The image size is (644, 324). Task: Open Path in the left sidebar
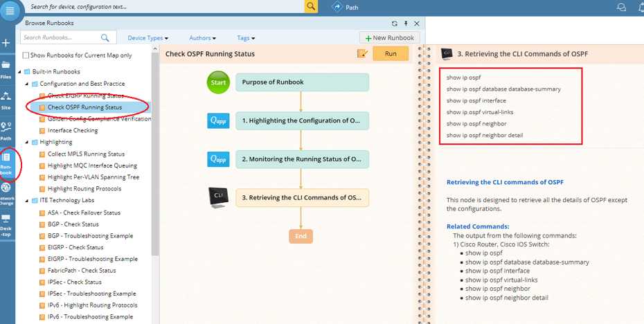6,132
